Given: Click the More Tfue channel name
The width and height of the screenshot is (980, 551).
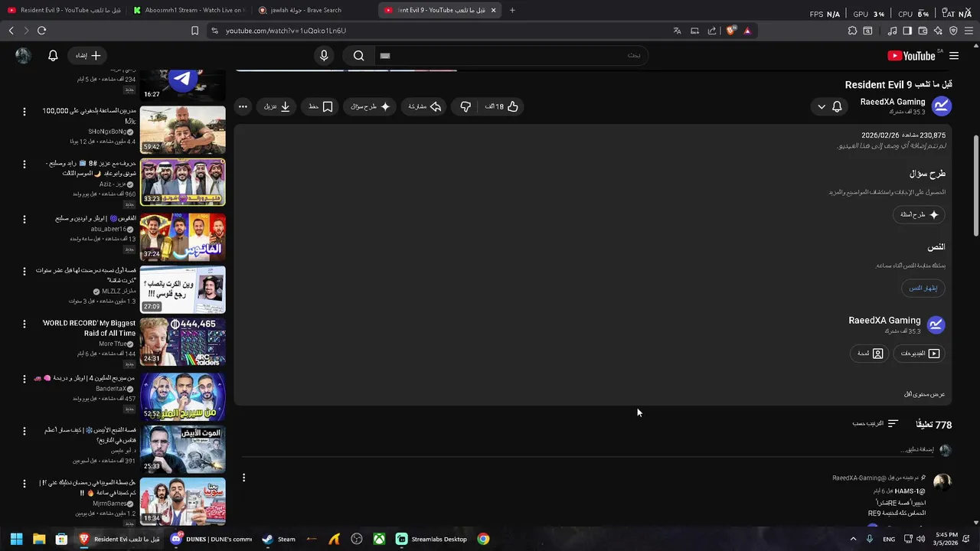Looking at the screenshot, I should click(113, 344).
